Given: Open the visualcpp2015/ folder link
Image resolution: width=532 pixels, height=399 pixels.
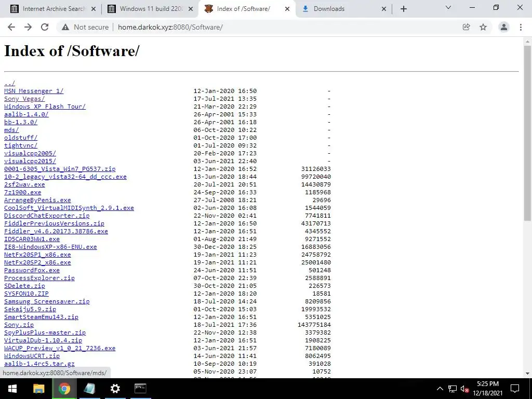Looking at the screenshot, I should tap(30, 161).
